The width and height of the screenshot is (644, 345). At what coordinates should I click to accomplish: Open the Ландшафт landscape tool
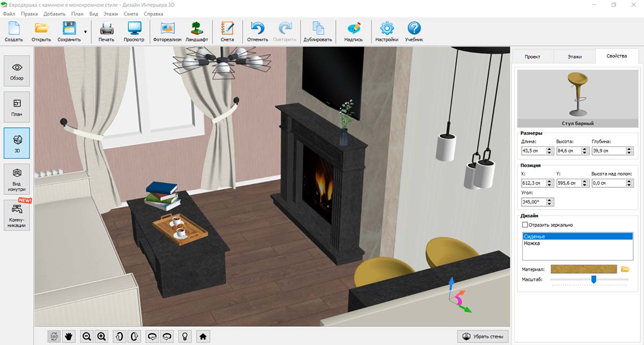pos(197,31)
